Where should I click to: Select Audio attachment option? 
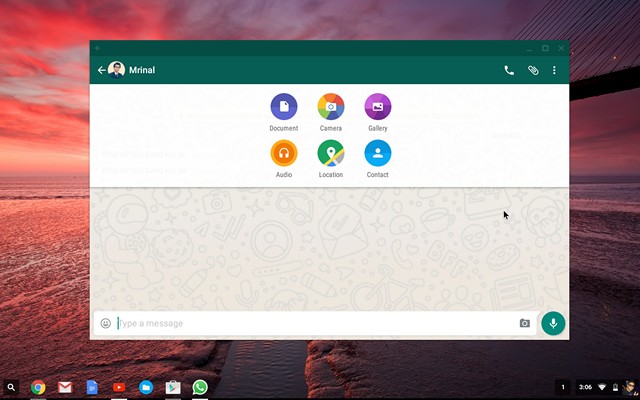284,153
